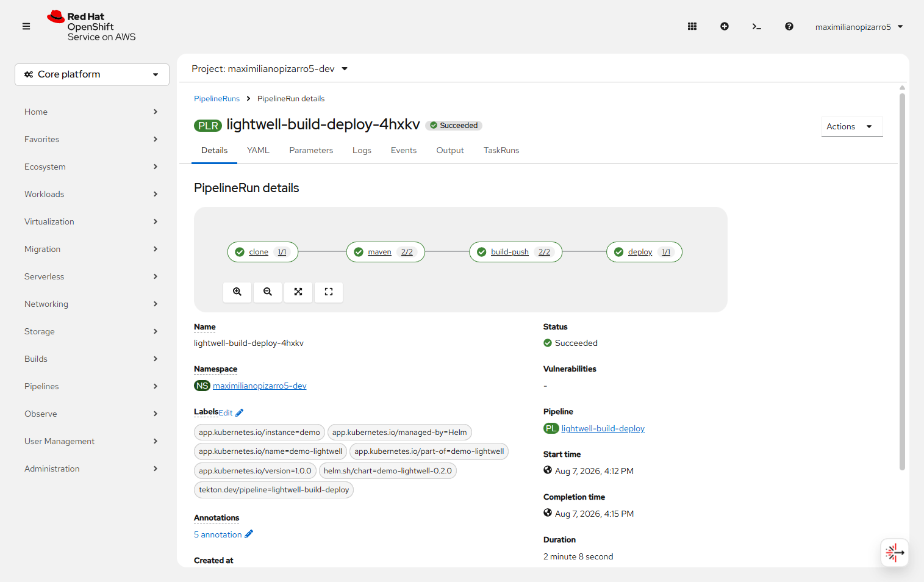Expand the Pipelines navigation section
The width and height of the screenshot is (924, 582).
tap(91, 386)
